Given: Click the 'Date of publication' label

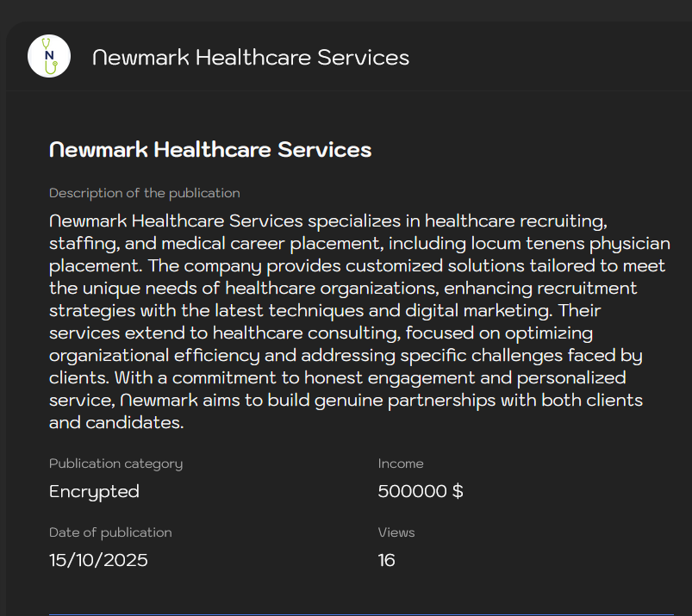Looking at the screenshot, I should pos(110,532).
